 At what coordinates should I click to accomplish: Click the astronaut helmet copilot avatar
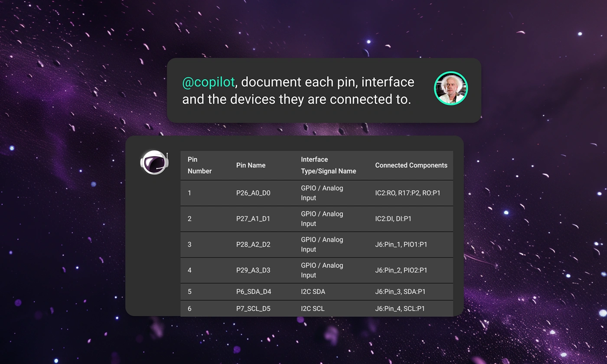154,162
